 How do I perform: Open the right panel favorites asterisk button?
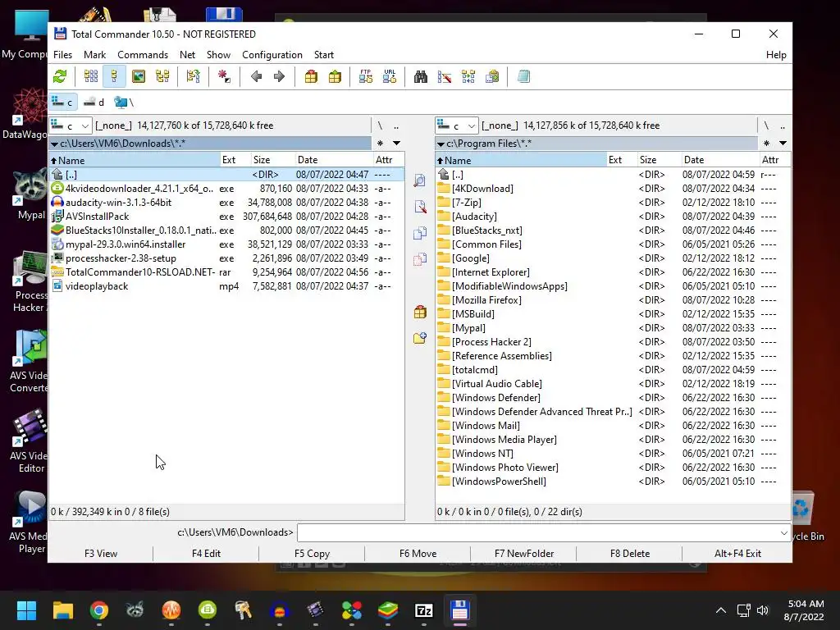click(767, 143)
